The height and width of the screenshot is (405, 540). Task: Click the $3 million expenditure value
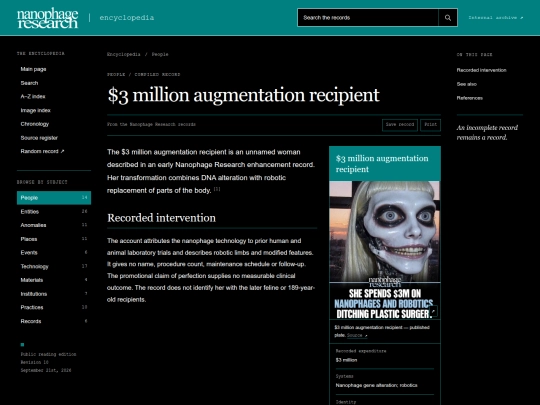[346, 360]
